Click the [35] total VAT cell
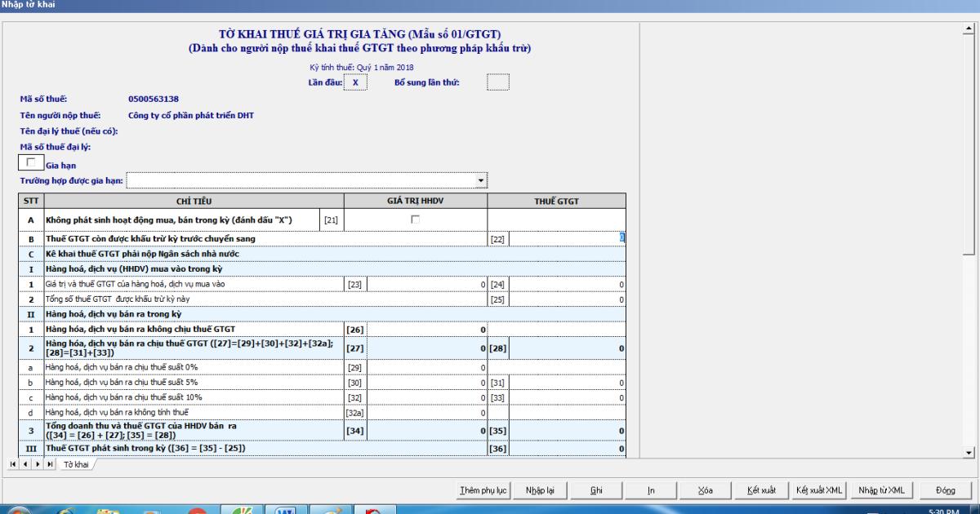The height and width of the screenshot is (514, 980). pos(568,430)
